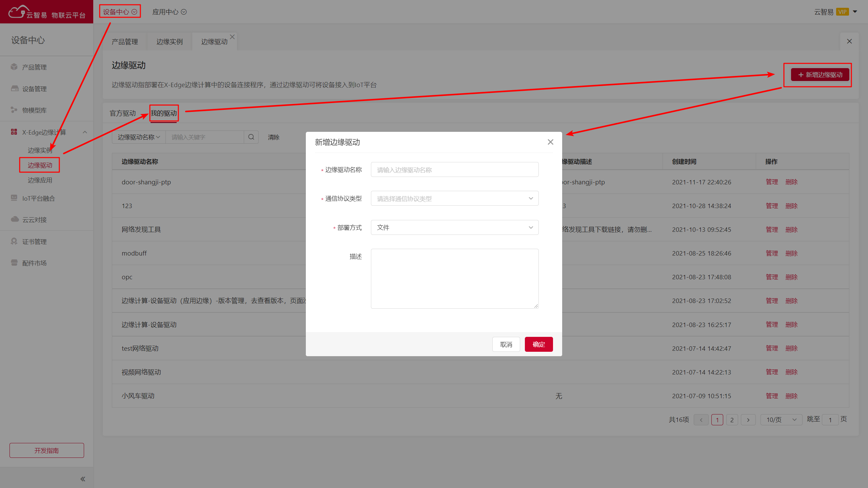Go to page 2 of the list
This screenshot has width=868, height=488.
pyautogui.click(x=732, y=420)
